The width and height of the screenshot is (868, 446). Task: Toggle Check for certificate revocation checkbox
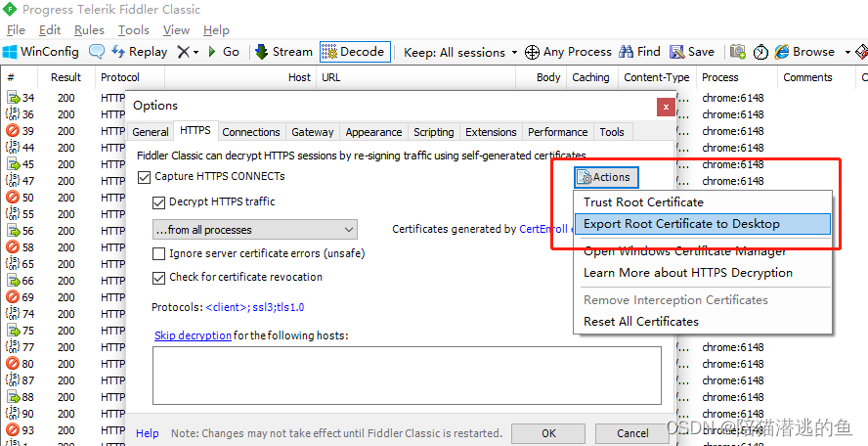[159, 278]
